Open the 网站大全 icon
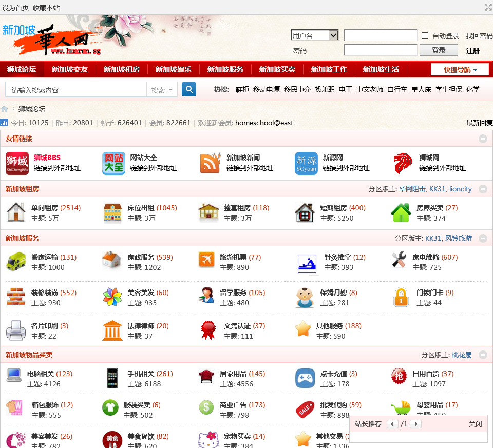 (113, 163)
